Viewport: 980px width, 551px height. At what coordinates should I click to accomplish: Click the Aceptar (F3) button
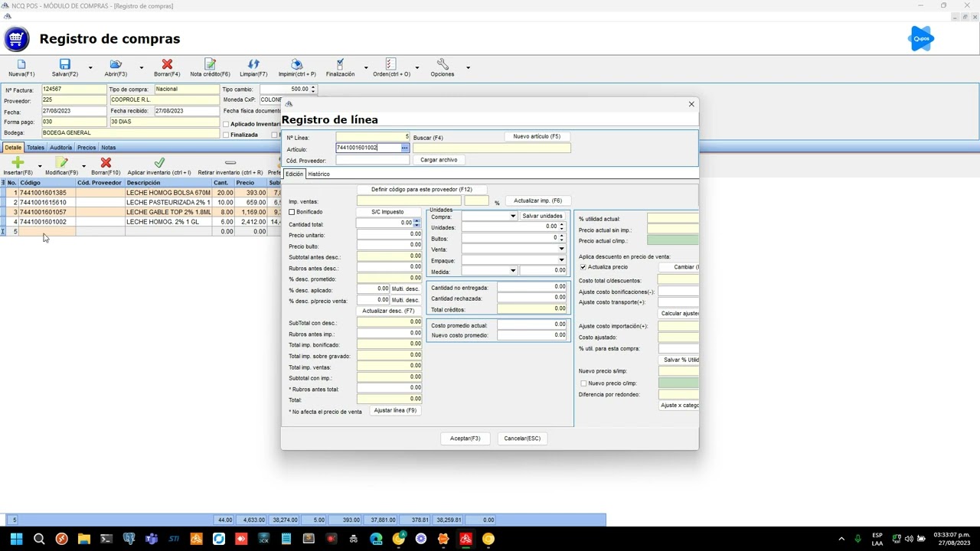tap(465, 439)
